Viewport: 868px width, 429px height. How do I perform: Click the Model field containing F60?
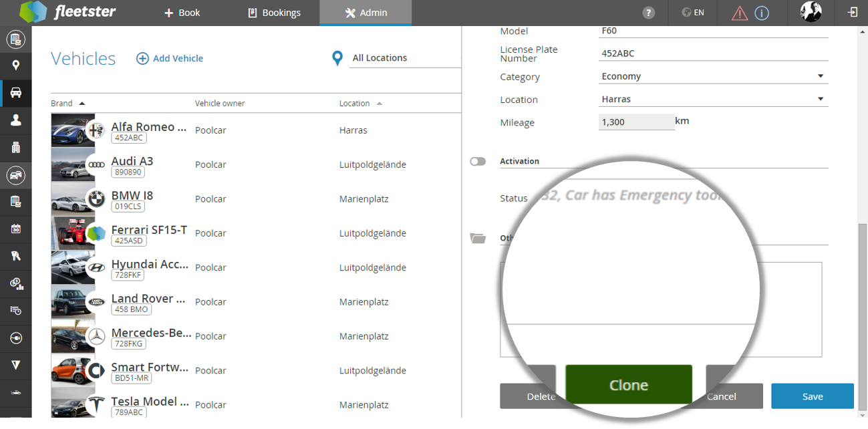coord(714,31)
